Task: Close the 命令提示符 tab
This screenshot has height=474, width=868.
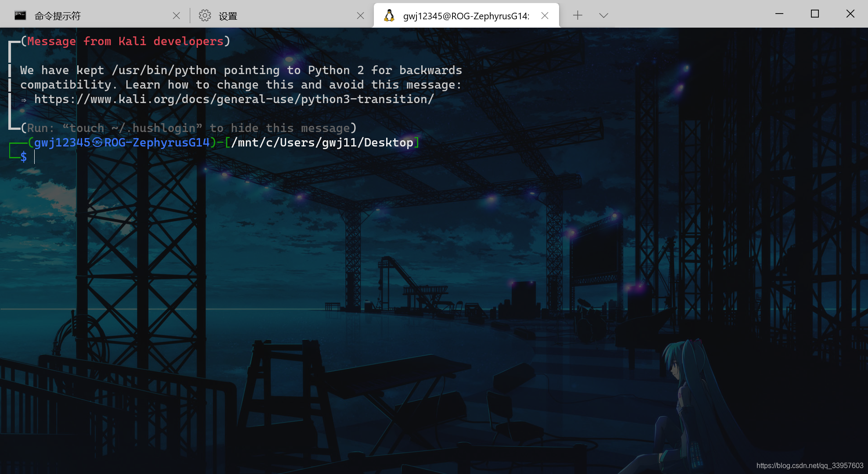Action: point(176,16)
